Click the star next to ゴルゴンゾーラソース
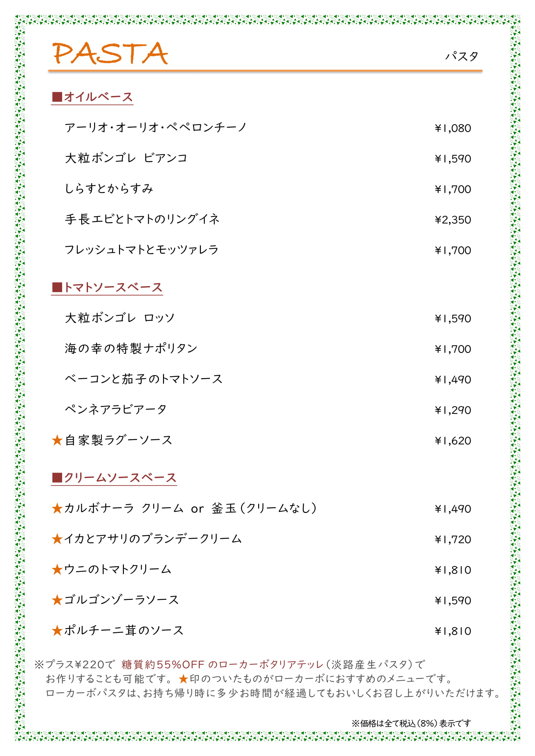 (57, 600)
